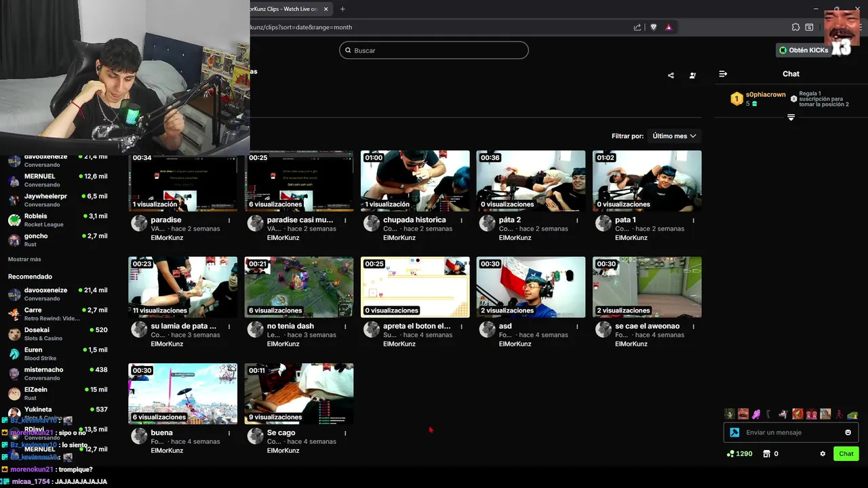Collapse the chat panel with the arrow icon
868x488 pixels.
pos(723,74)
